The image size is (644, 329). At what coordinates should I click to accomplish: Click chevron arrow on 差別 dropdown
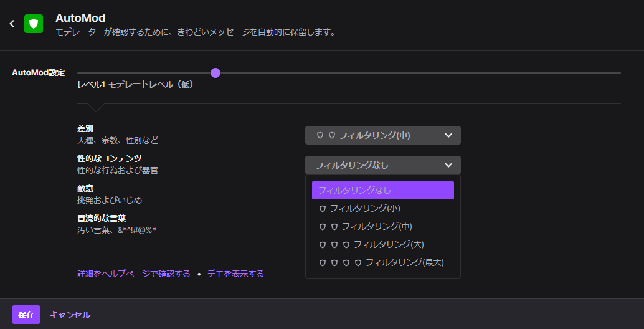pyautogui.click(x=448, y=135)
